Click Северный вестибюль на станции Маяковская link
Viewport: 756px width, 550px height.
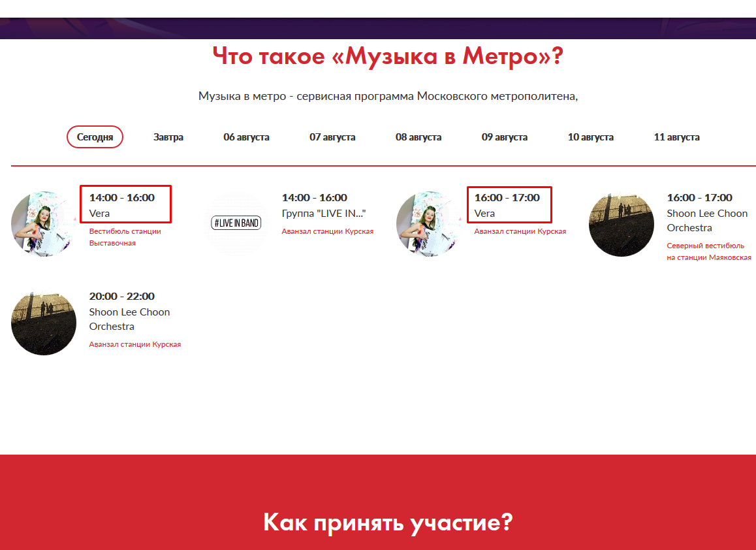click(x=708, y=251)
